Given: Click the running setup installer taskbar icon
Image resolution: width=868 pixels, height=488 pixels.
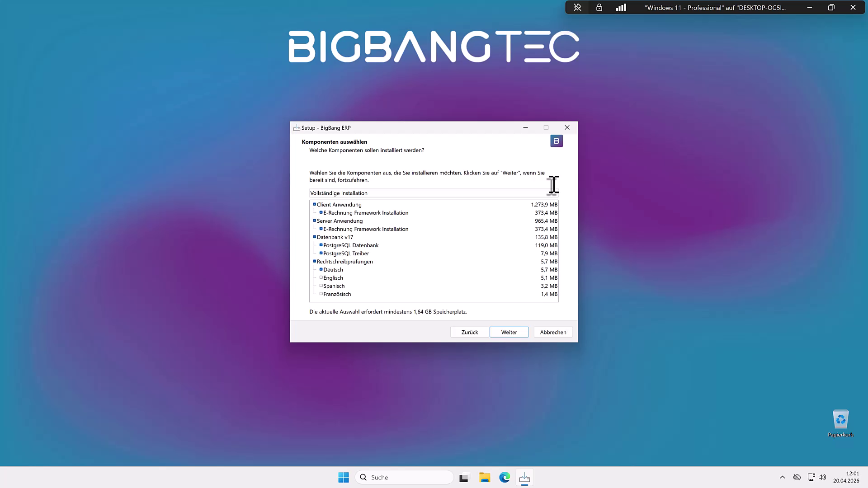Looking at the screenshot, I should coord(524,477).
